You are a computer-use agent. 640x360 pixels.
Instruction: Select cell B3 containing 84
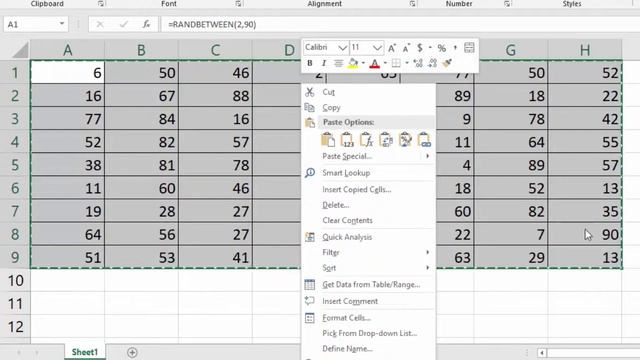point(141,119)
